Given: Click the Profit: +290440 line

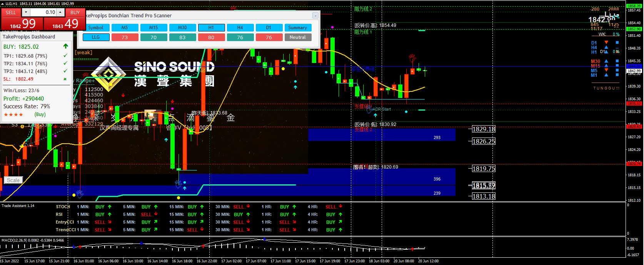Looking at the screenshot, I should (x=23, y=99).
